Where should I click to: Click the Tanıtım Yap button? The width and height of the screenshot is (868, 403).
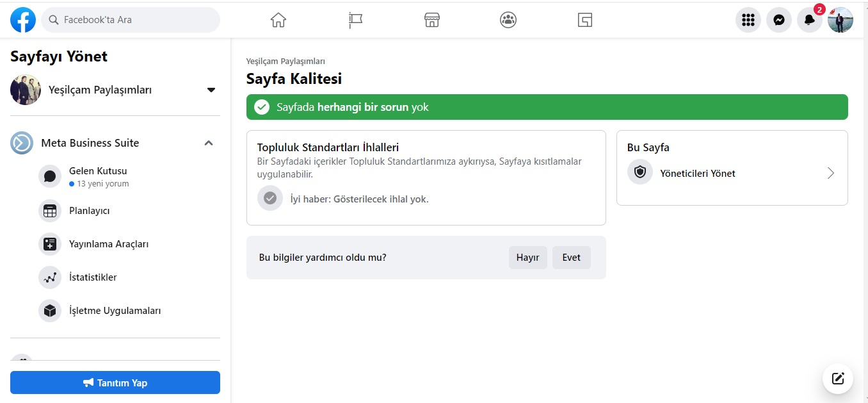click(115, 382)
